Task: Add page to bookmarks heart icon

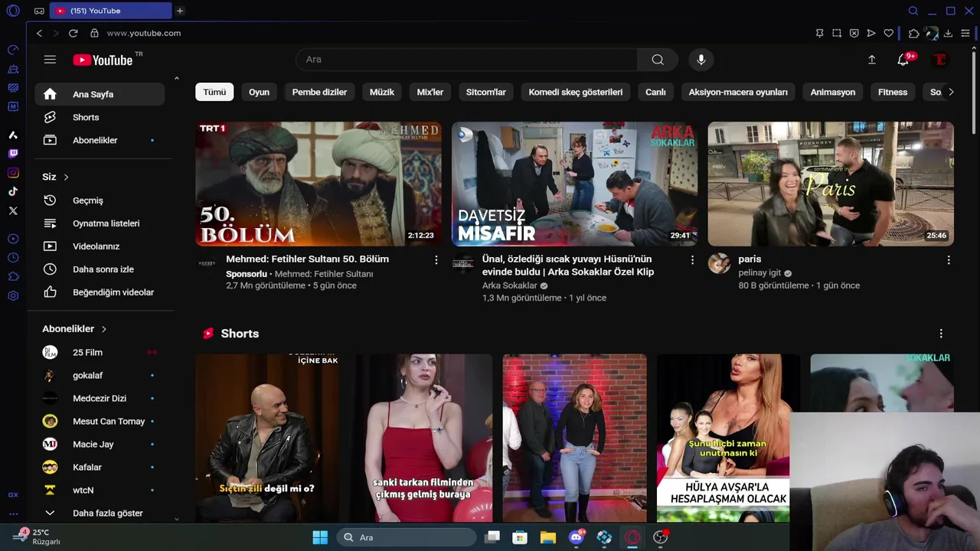Action: tap(888, 33)
